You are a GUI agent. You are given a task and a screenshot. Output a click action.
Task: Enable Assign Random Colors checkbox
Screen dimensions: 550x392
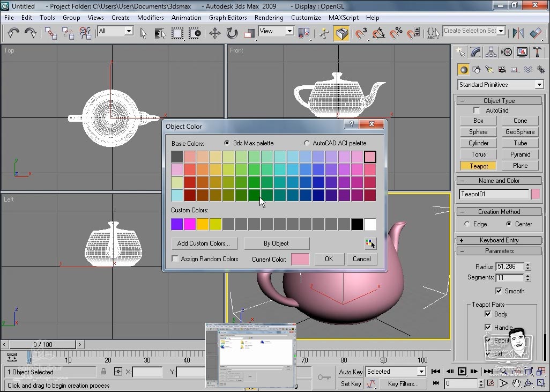coord(175,258)
